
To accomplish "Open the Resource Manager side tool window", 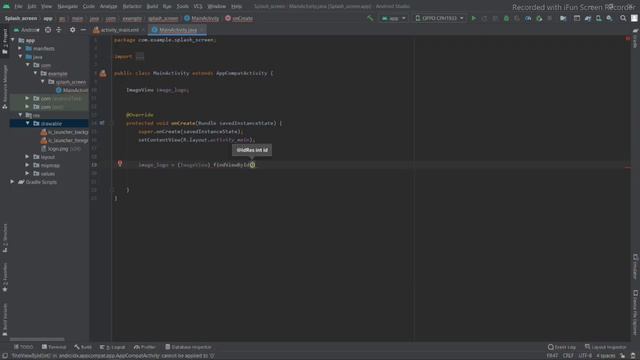I will 4,87.
